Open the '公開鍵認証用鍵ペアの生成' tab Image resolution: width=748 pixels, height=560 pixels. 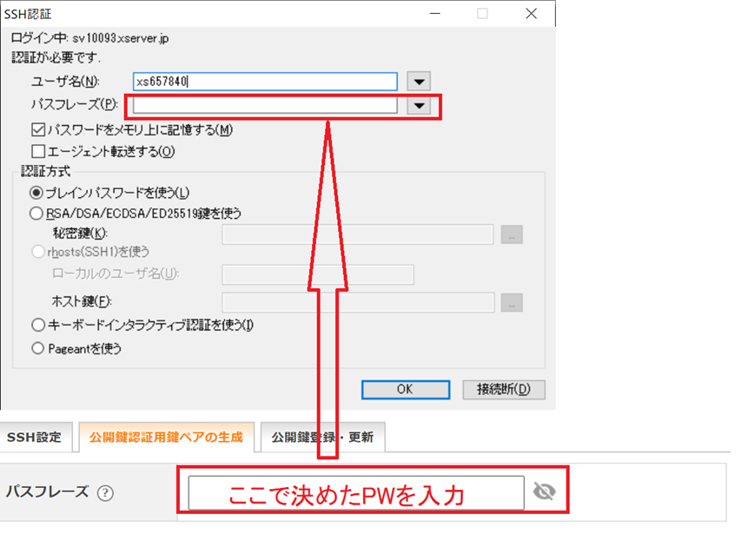pyautogui.click(x=166, y=437)
